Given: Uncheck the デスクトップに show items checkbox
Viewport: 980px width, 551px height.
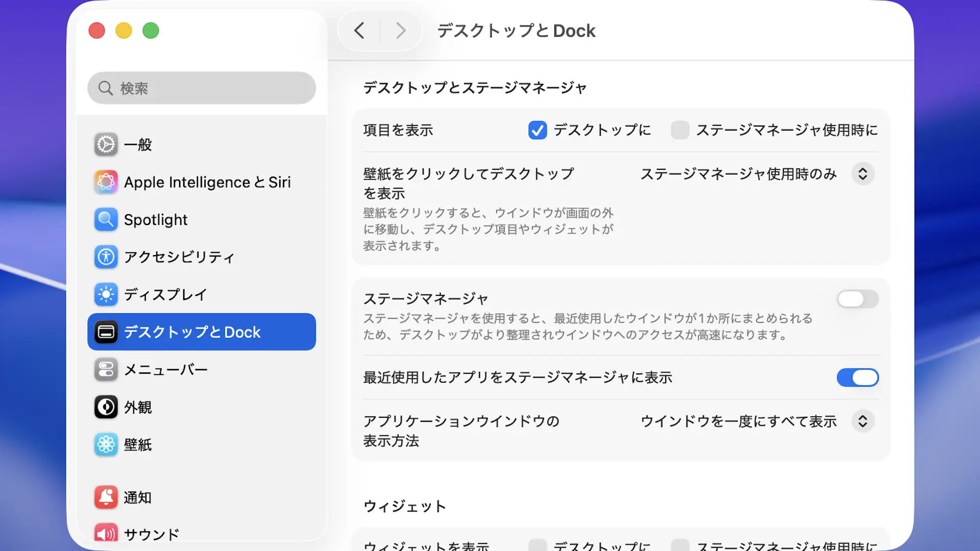Looking at the screenshot, I should 537,130.
